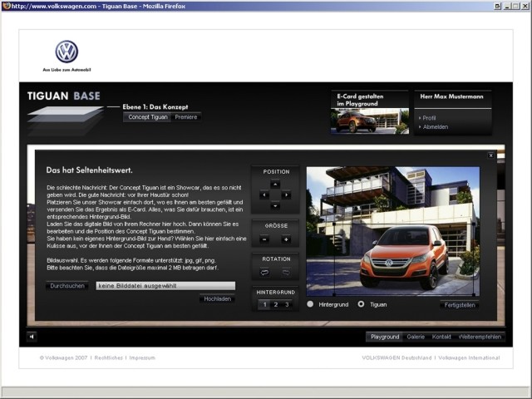Screen dimensions: 532x399
Task: Click the file name field showing keine Bilddatei ausgewählt
Action: coord(165,286)
